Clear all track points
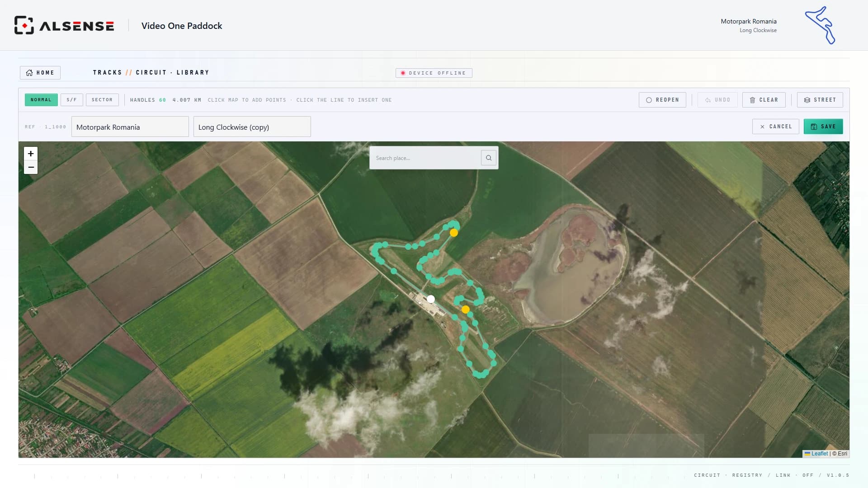The image size is (868, 488). point(764,100)
